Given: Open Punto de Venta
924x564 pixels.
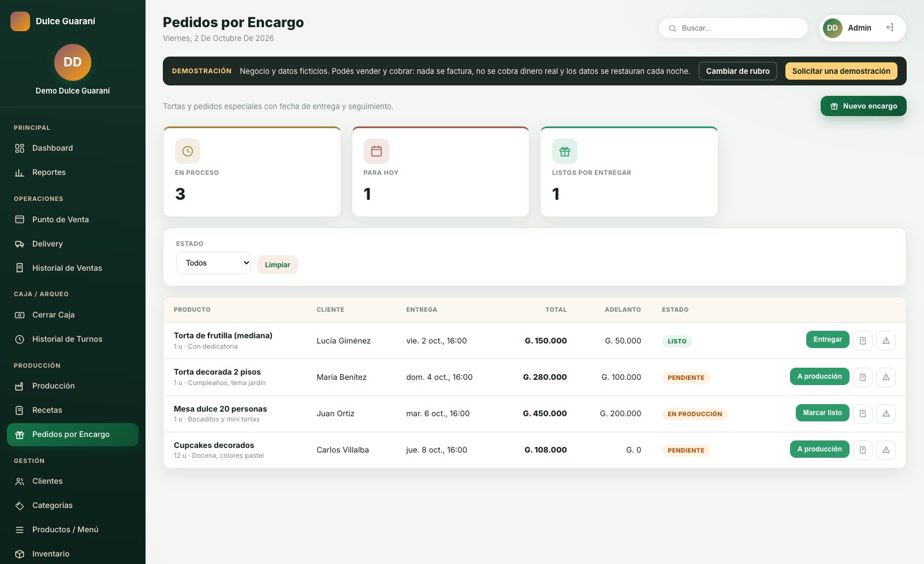Looking at the screenshot, I should tap(73, 219).
